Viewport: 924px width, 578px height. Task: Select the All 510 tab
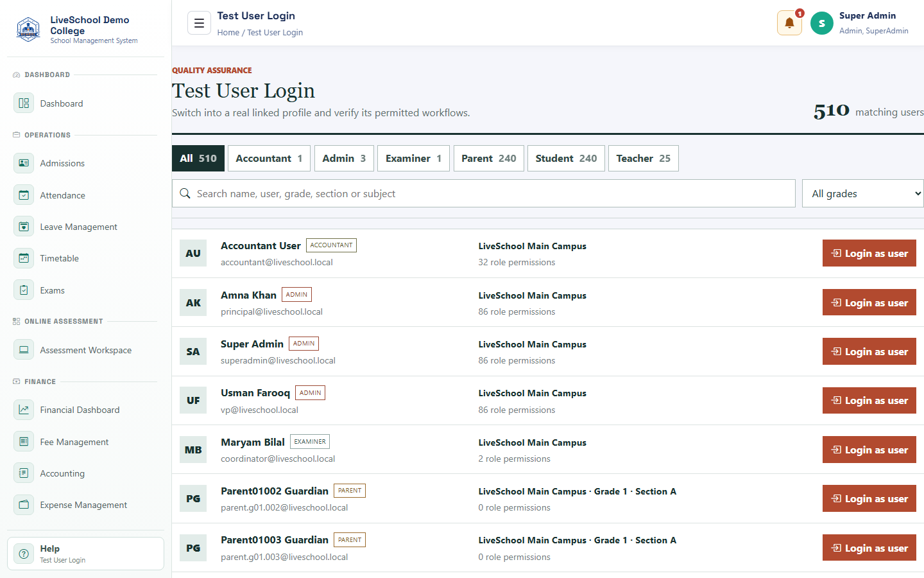coord(198,158)
